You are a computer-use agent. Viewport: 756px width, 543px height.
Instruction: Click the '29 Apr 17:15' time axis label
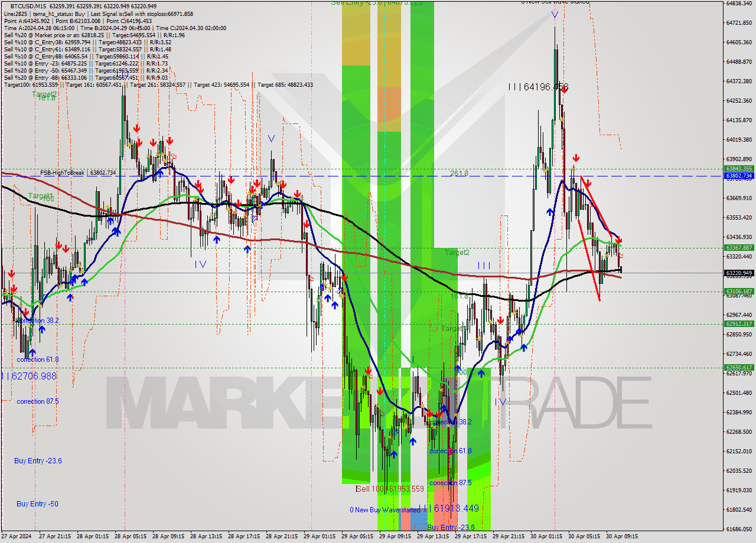pos(470,537)
